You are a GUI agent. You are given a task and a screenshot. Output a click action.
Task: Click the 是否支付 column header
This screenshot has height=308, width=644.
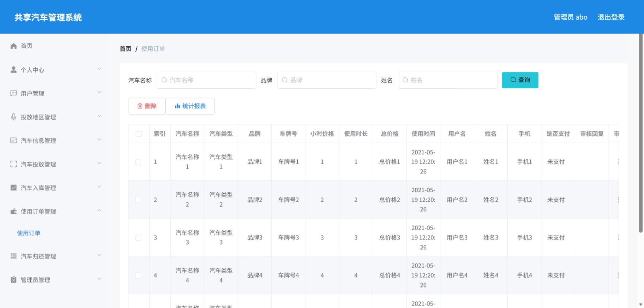coord(558,134)
